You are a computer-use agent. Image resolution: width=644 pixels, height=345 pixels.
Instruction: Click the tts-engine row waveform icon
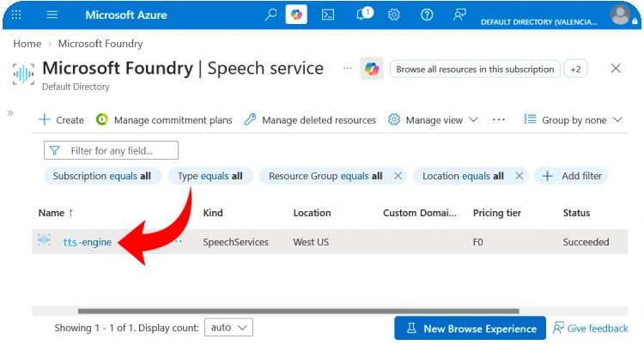44,239
